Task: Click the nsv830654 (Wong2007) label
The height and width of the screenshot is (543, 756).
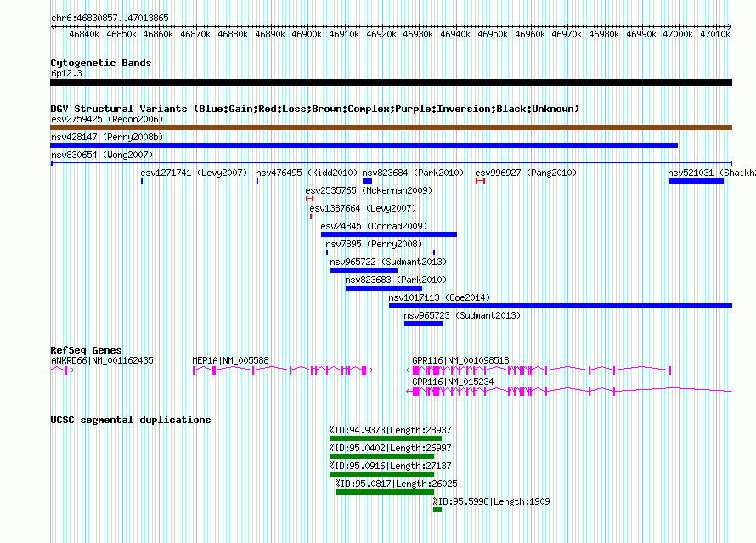Action: coord(102,156)
